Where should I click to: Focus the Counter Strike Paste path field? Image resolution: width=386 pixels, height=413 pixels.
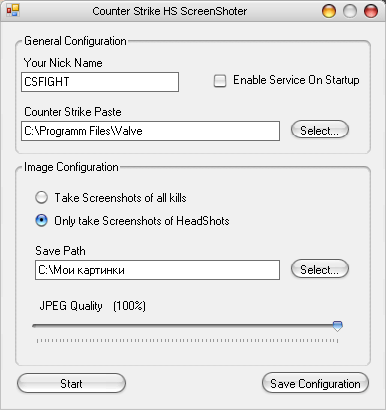(150, 131)
